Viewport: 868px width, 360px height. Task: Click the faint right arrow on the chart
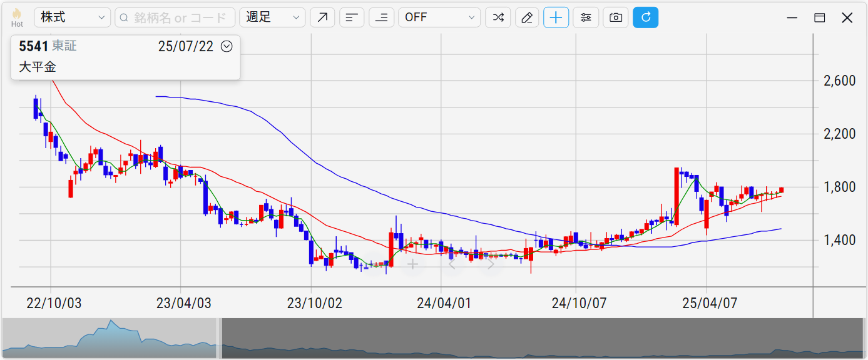(491, 264)
